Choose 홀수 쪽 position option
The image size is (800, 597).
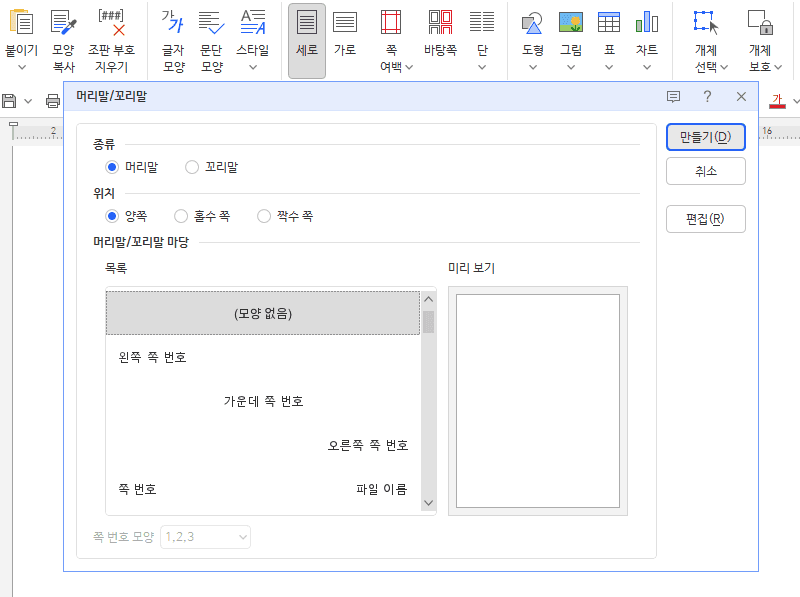click(x=181, y=216)
